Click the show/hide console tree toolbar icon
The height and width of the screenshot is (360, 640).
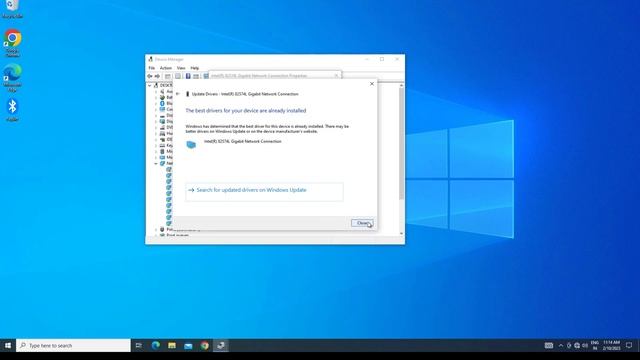click(x=167, y=76)
